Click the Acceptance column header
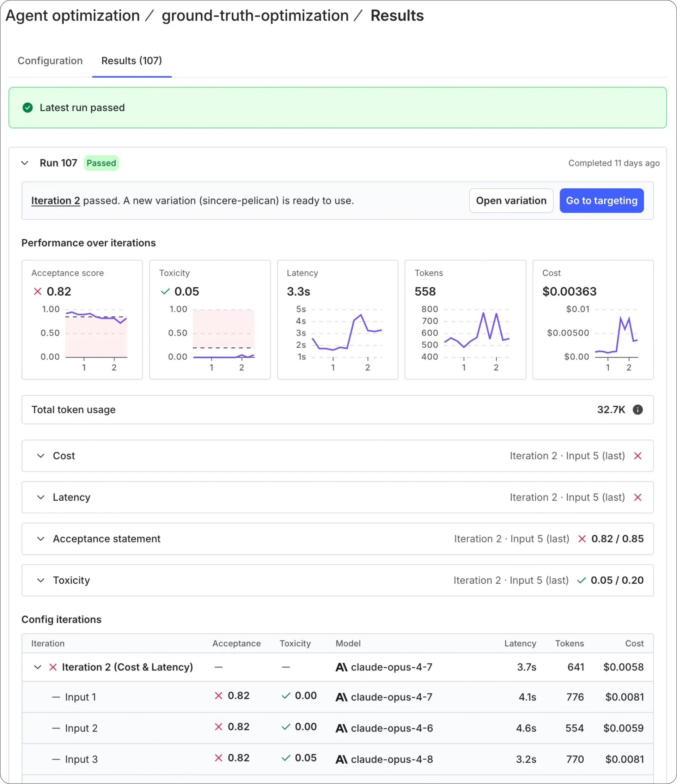Image resolution: width=677 pixels, height=784 pixels. pyautogui.click(x=236, y=643)
